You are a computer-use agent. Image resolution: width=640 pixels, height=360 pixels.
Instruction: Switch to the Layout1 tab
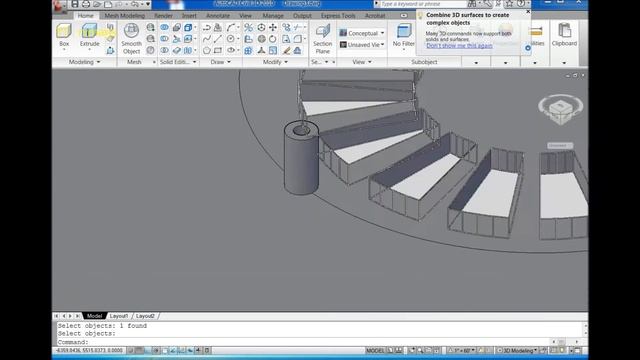pos(119,316)
